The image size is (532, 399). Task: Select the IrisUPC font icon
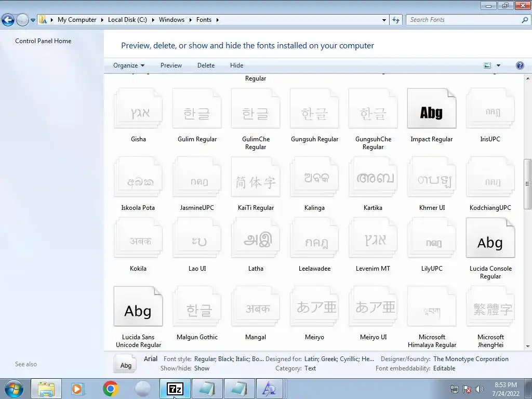point(490,108)
